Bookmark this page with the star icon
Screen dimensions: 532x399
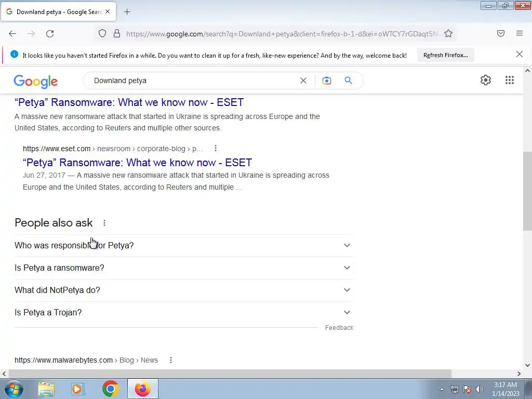click(x=448, y=33)
